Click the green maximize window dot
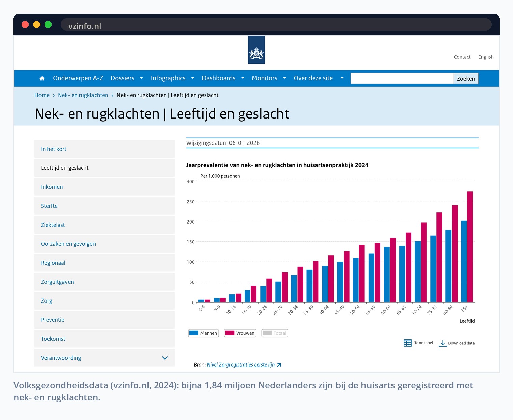 [48, 24]
